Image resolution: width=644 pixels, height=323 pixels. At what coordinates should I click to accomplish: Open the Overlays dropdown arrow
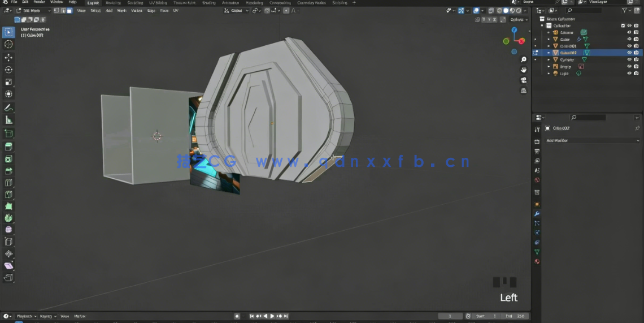pos(482,11)
